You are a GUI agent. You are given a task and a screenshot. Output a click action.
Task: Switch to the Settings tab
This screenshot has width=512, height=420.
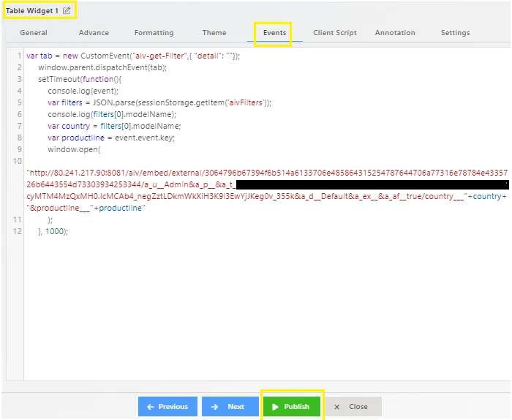(x=455, y=33)
